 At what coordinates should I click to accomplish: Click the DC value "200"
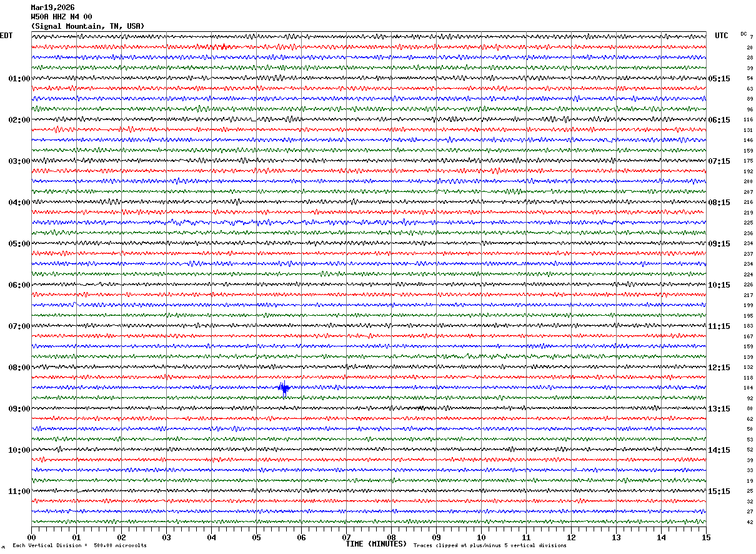point(749,182)
